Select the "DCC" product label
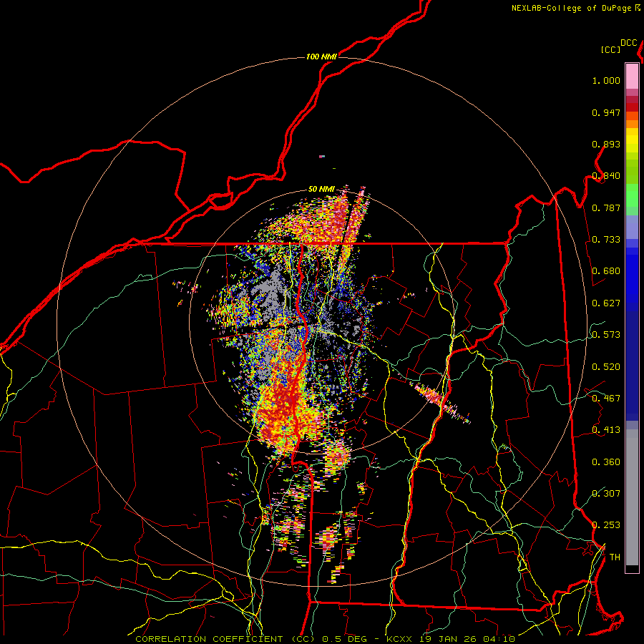This screenshot has width=644, height=644. (x=629, y=43)
